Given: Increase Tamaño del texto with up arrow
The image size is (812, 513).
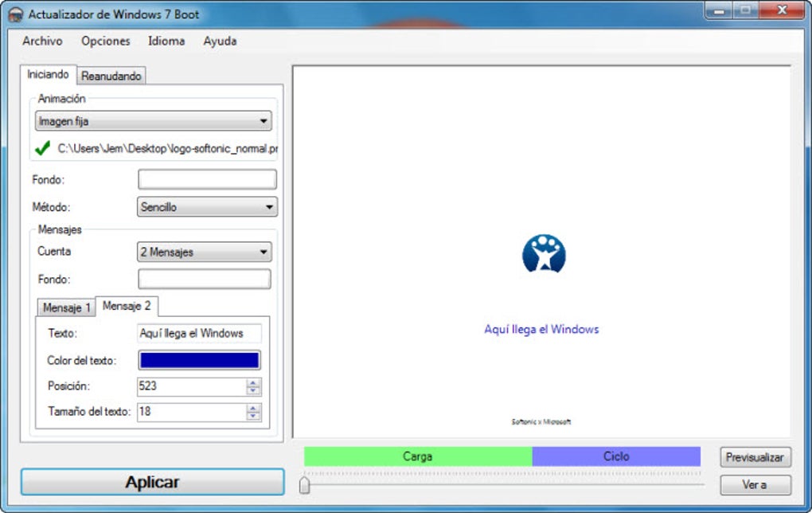Looking at the screenshot, I should point(253,409).
